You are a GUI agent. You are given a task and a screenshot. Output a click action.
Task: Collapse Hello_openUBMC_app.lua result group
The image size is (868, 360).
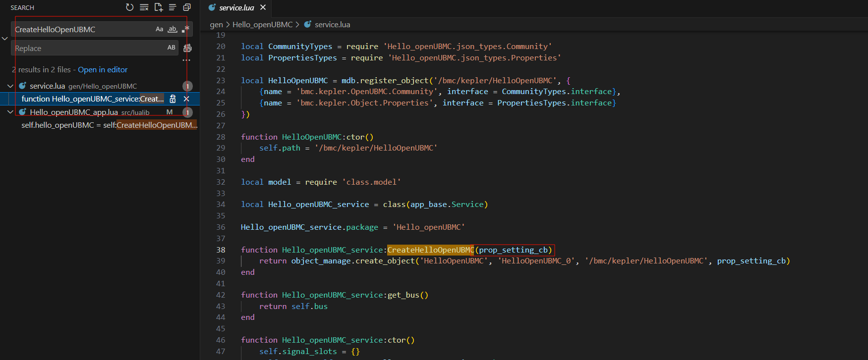10,112
